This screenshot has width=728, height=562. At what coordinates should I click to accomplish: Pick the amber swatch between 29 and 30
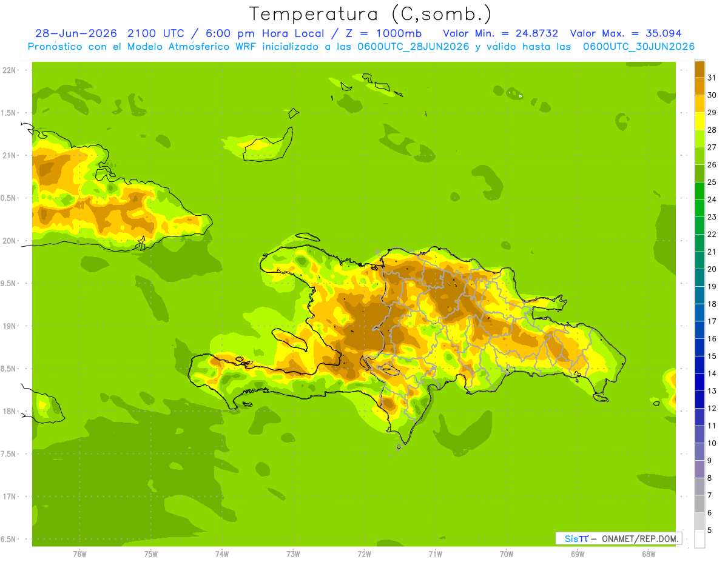coord(699,104)
